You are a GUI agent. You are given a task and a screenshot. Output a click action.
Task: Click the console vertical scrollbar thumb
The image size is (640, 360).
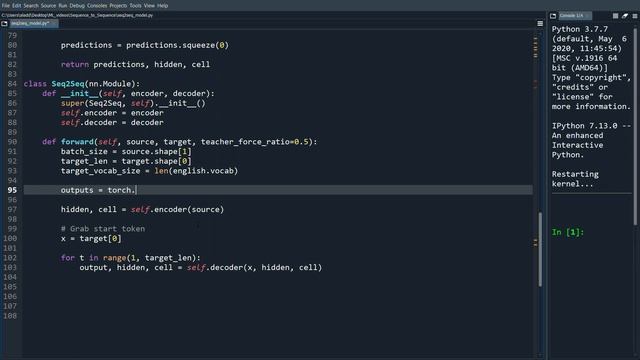pyautogui.click(x=635, y=127)
